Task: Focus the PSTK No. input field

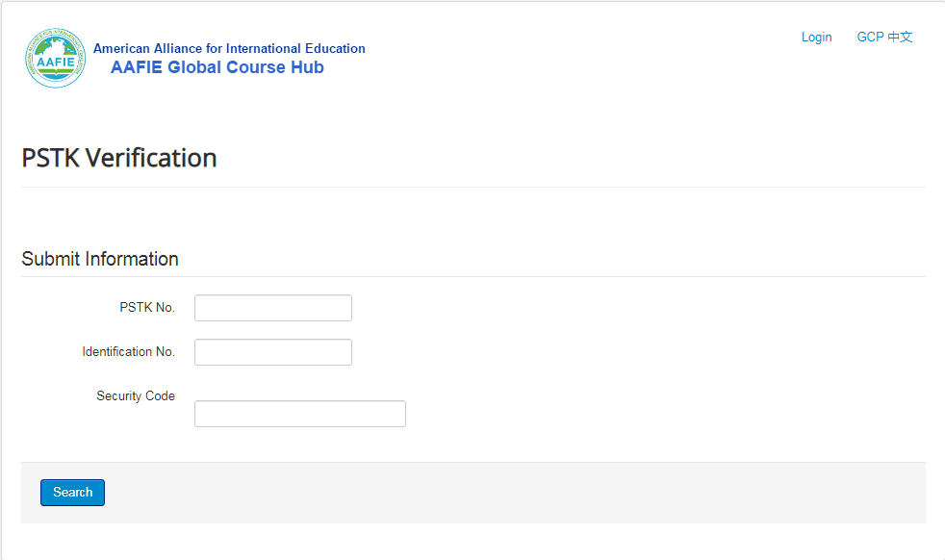Action: pyautogui.click(x=273, y=308)
